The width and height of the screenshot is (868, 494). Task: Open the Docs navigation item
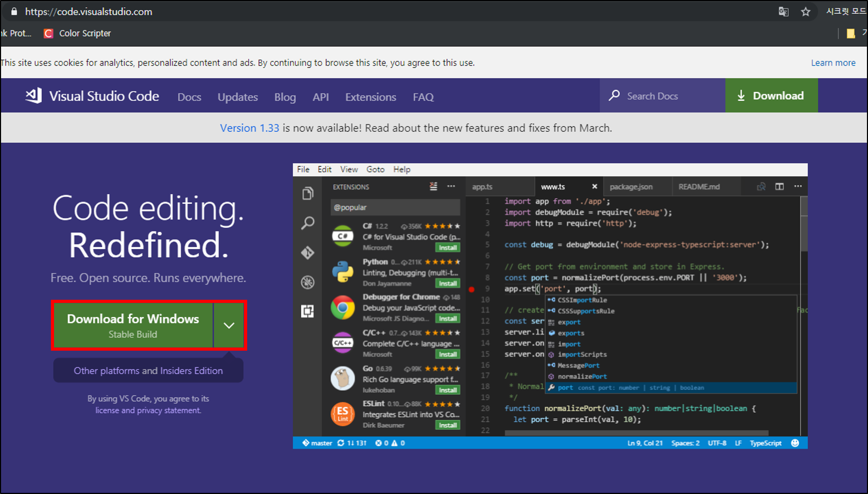(189, 97)
